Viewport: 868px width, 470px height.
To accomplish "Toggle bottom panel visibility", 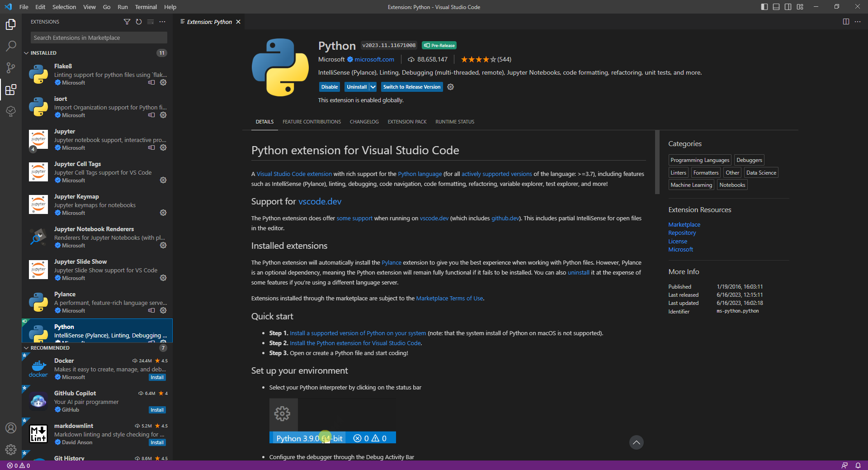I will coord(776,7).
